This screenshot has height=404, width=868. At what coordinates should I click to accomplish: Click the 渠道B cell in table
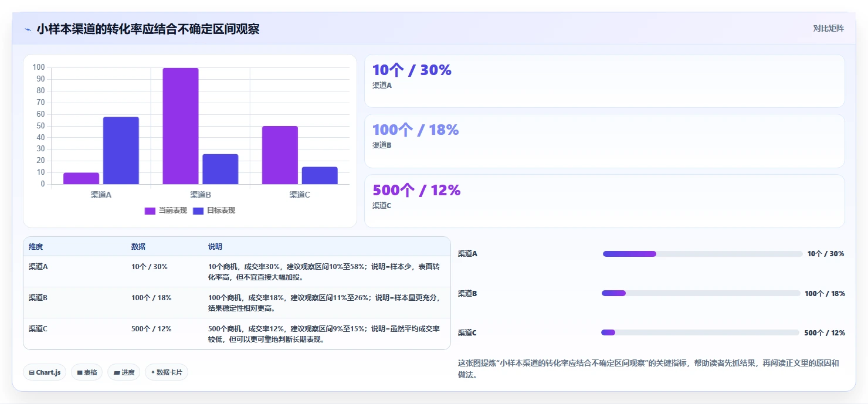38,297
